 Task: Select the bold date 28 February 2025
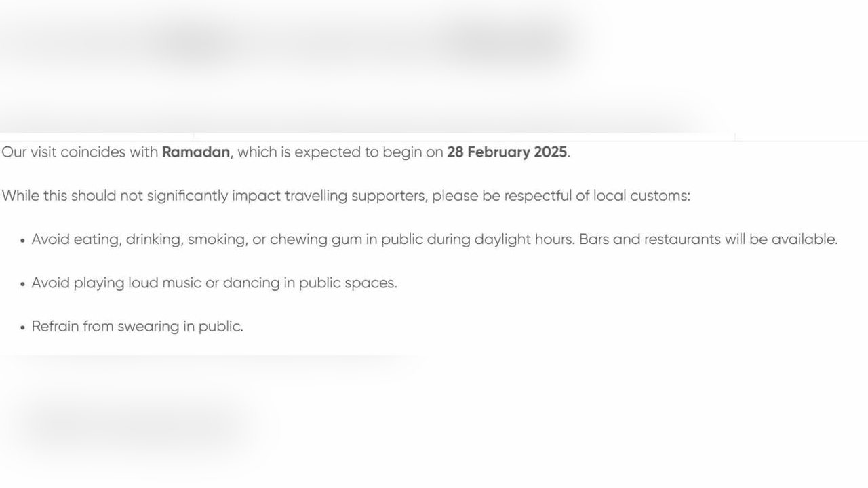pos(507,152)
